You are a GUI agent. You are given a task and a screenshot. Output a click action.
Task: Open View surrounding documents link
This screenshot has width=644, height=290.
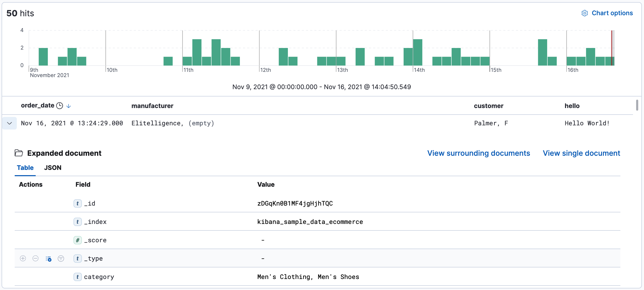(x=478, y=153)
